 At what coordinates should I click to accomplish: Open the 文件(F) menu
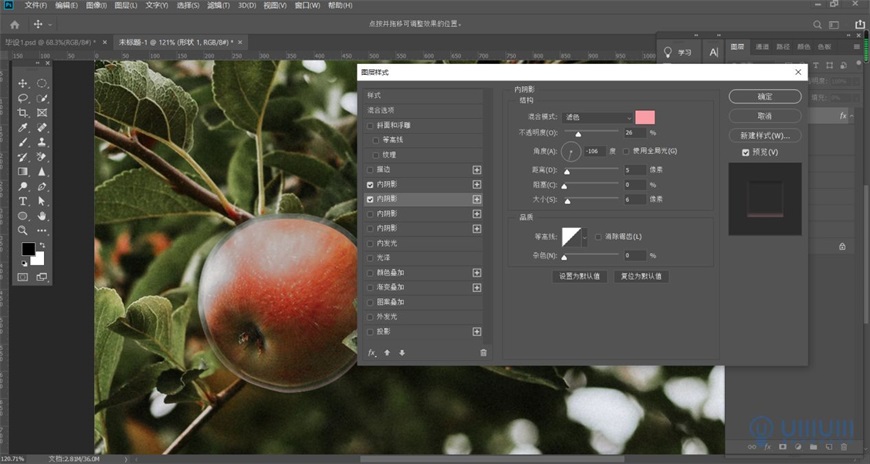36,6
